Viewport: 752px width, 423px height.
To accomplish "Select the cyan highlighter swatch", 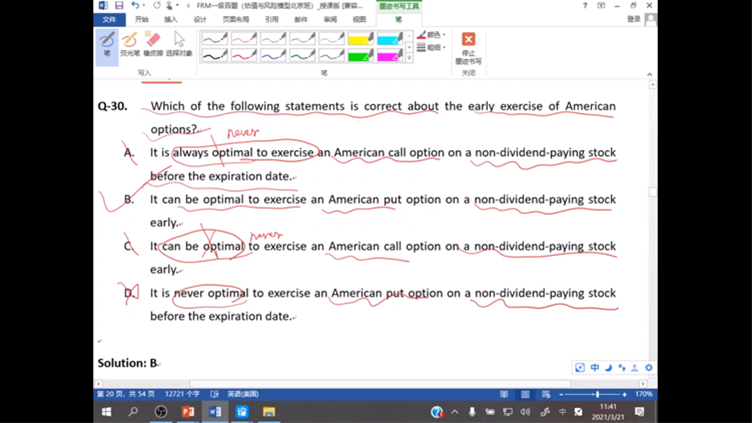I will (x=390, y=38).
